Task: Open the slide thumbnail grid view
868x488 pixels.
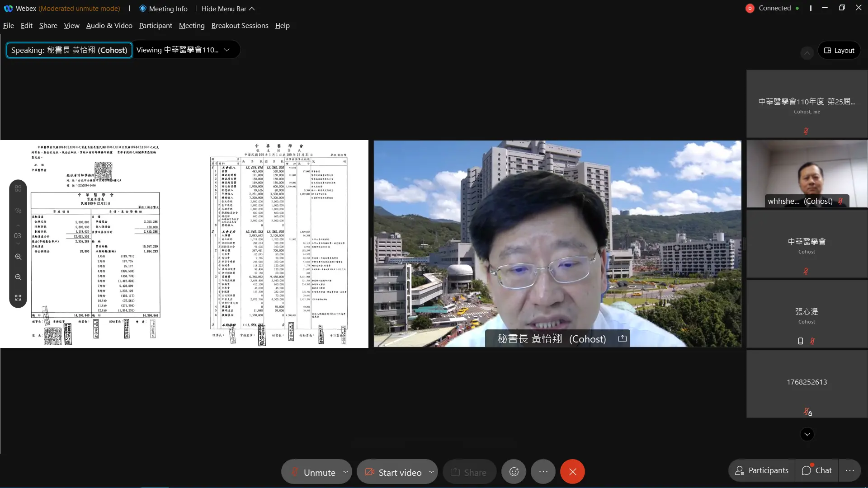Action: pos(18,188)
